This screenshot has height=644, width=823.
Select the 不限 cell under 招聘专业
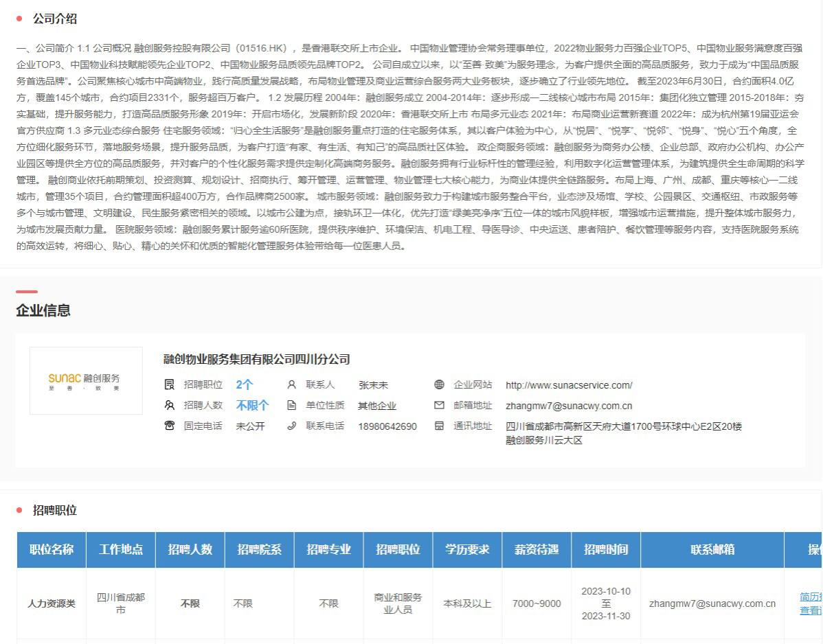pyautogui.click(x=328, y=603)
